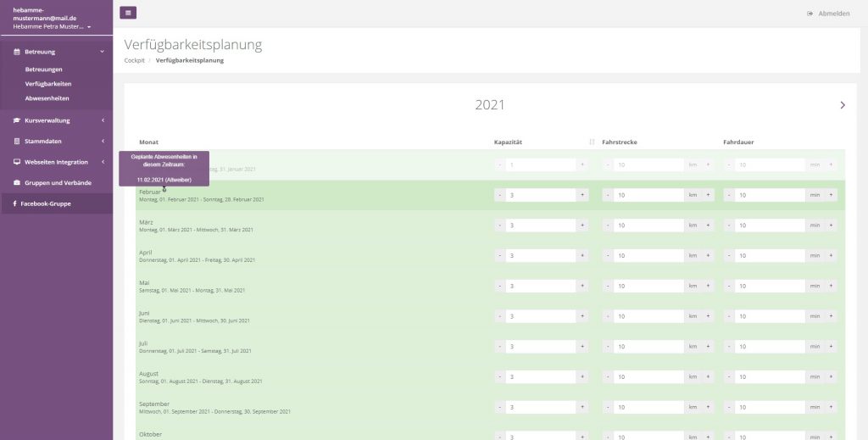Click Abmelden to log out
Image resolution: width=868 pixels, height=440 pixels.
[x=828, y=14]
